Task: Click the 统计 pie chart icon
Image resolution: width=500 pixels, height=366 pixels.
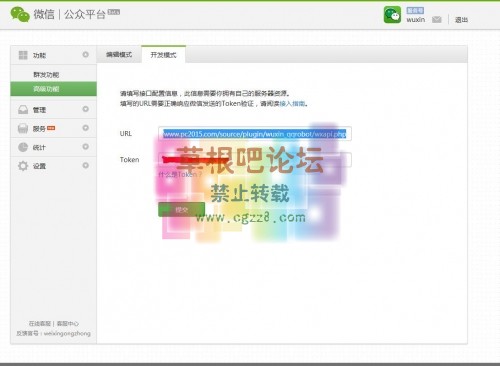Action: (23, 147)
